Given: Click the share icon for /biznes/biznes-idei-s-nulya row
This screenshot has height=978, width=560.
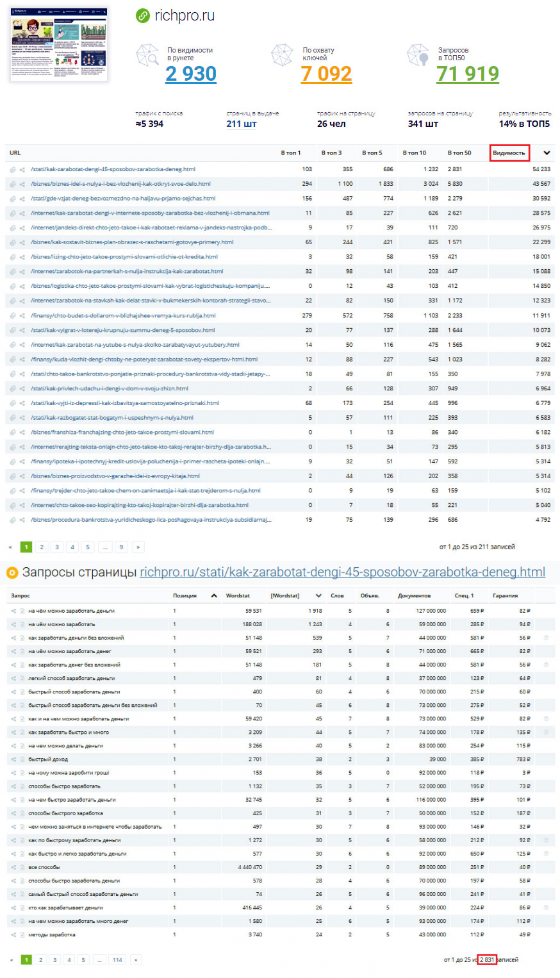Looking at the screenshot, I should tap(22, 184).
